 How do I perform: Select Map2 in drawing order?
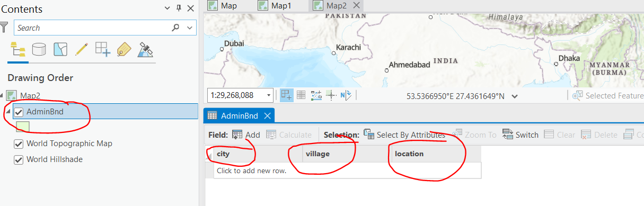pos(31,95)
